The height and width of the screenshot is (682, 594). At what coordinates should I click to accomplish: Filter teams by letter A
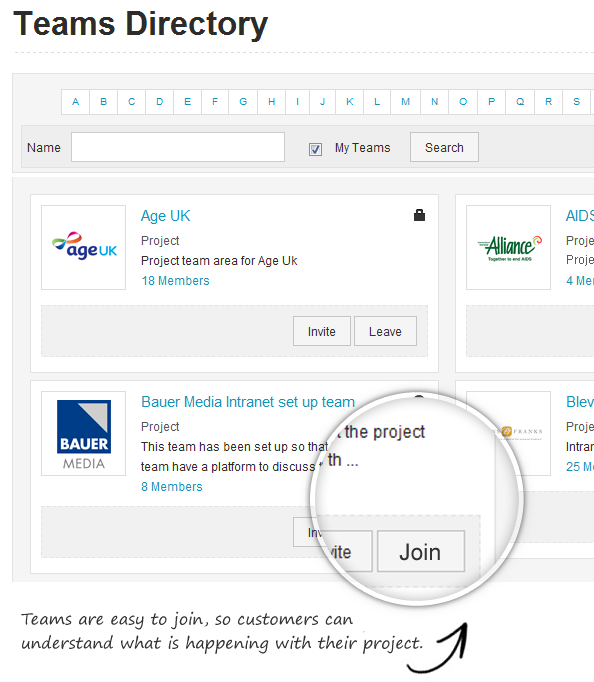coord(76,102)
